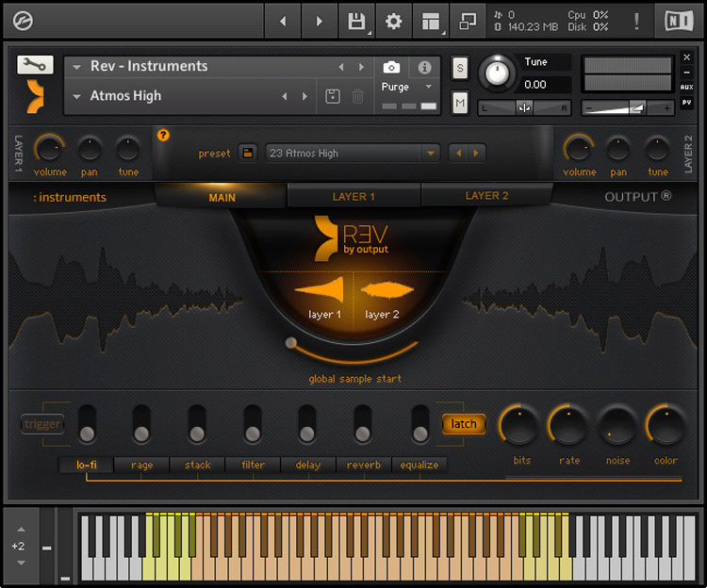Toggle the trigger button

pos(42,424)
